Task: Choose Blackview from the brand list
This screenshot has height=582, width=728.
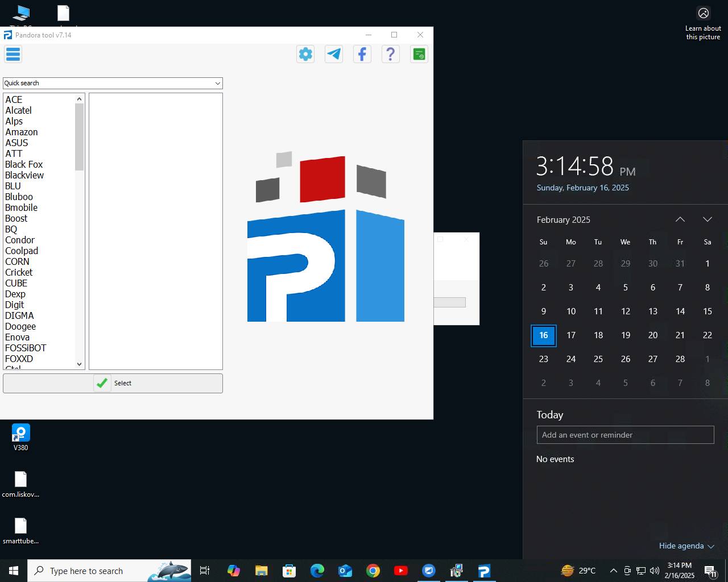Action: pos(24,175)
